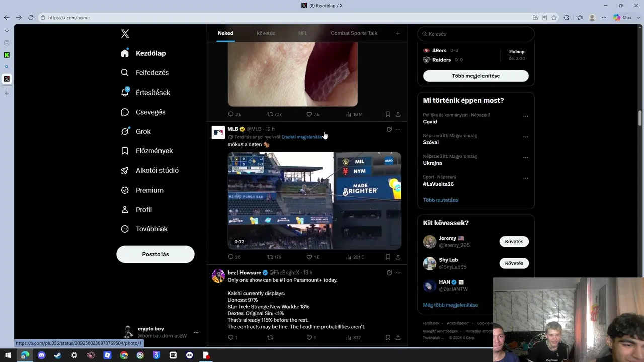
Task: Share the top post
Action: click(x=398, y=114)
